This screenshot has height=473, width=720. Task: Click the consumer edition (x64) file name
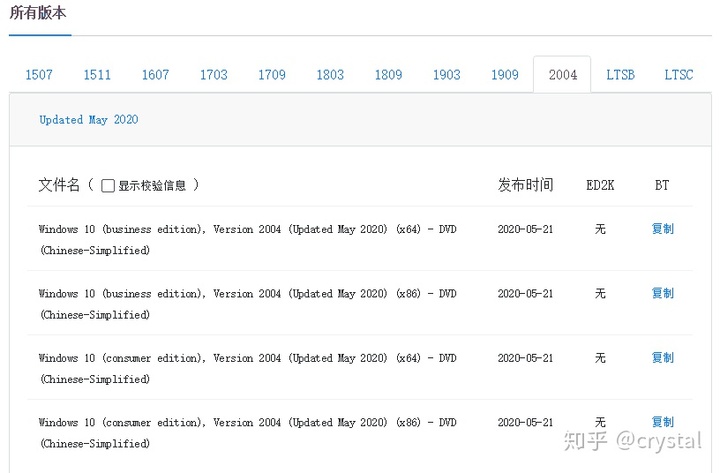pos(248,368)
